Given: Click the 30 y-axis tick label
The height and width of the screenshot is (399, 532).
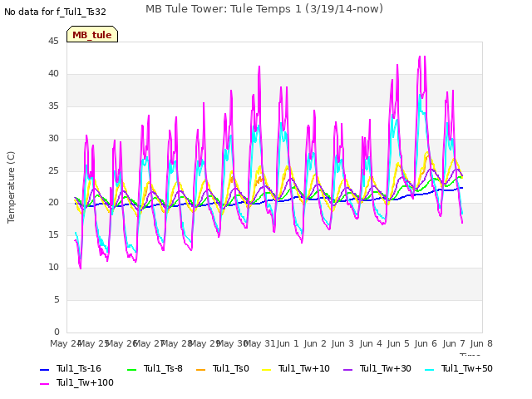Looking at the screenshot, I should click(53, 139).
